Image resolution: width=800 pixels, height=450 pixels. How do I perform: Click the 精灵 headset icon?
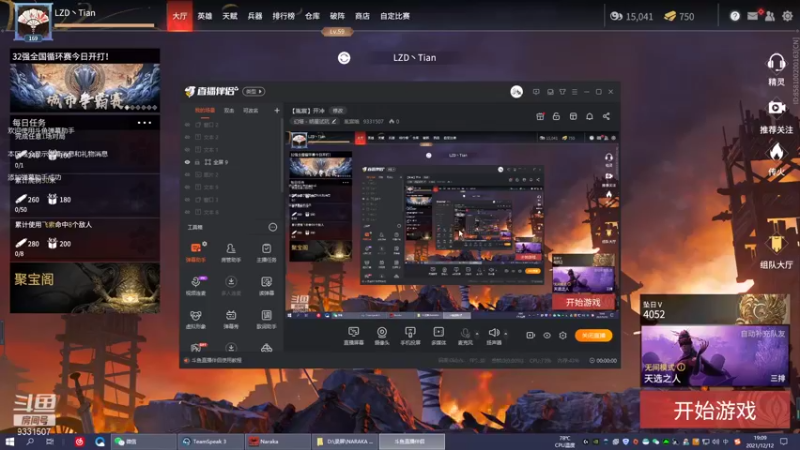click(776, 64)
